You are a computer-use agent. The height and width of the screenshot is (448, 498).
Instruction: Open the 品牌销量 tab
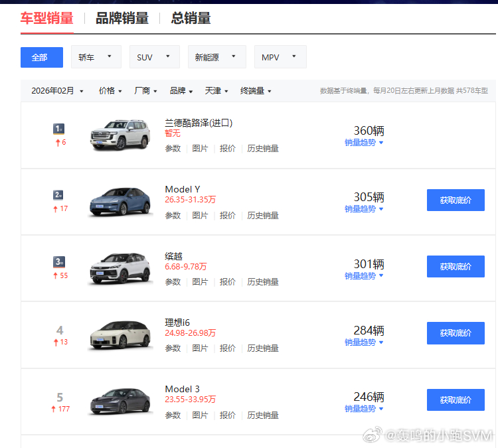pos(122,18)
